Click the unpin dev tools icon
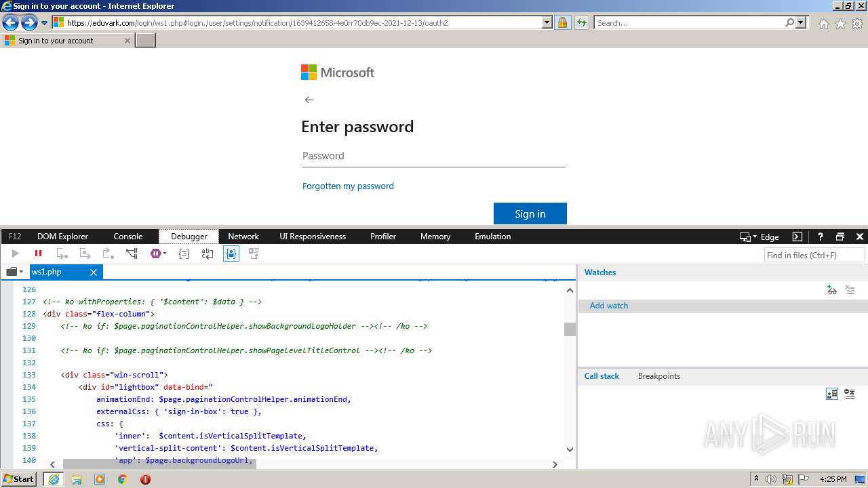This screenshot has height=488, width=868. click(840, 237)
